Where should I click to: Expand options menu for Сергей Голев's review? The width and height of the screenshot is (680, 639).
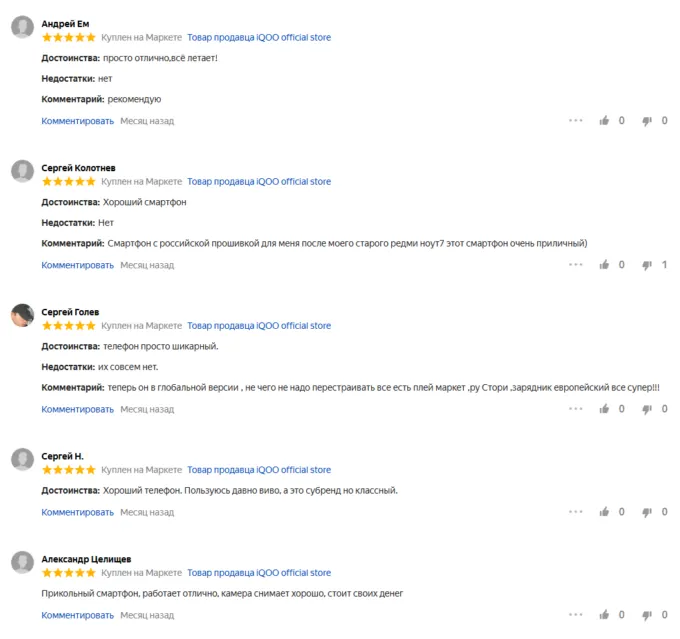tap(576, 409)
